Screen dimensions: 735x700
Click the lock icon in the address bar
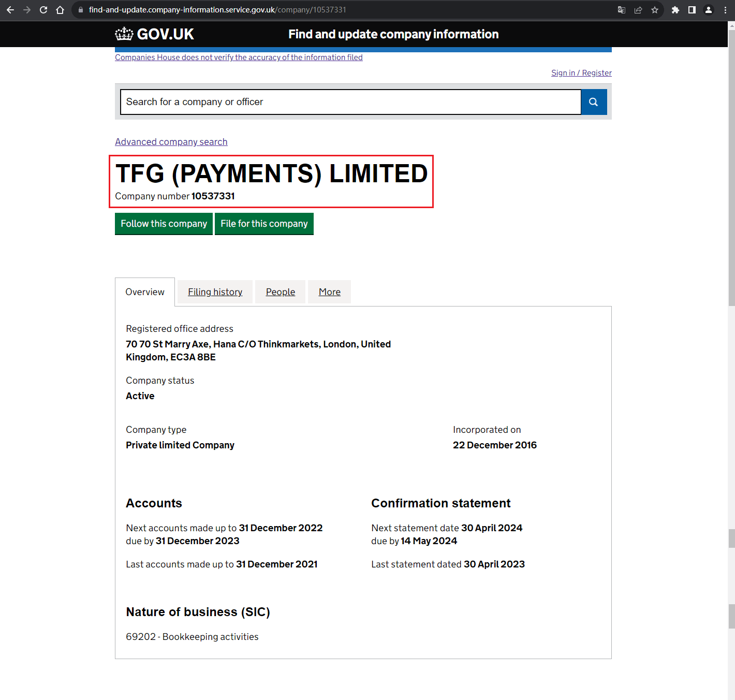click(80, 10)
